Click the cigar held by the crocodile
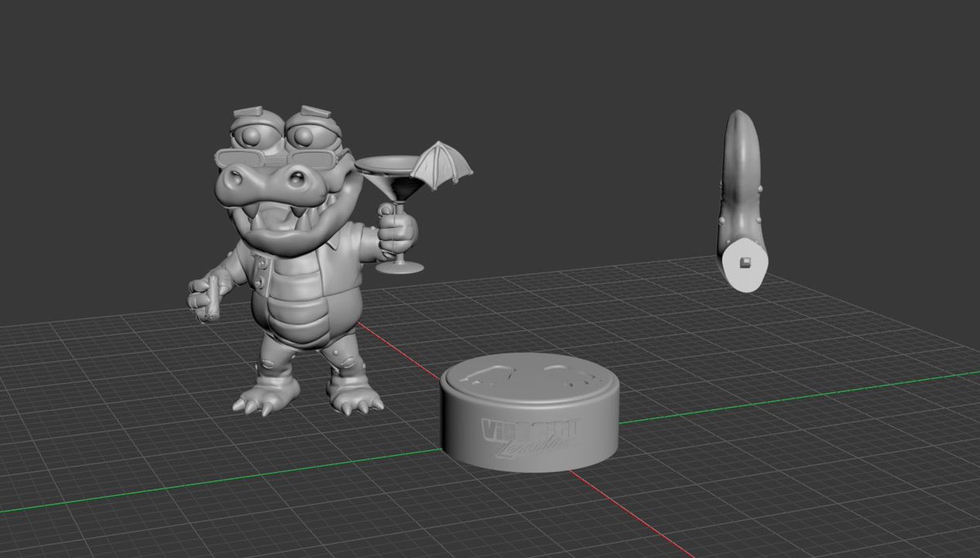The image size is (980, 558). tap(213, 298)
